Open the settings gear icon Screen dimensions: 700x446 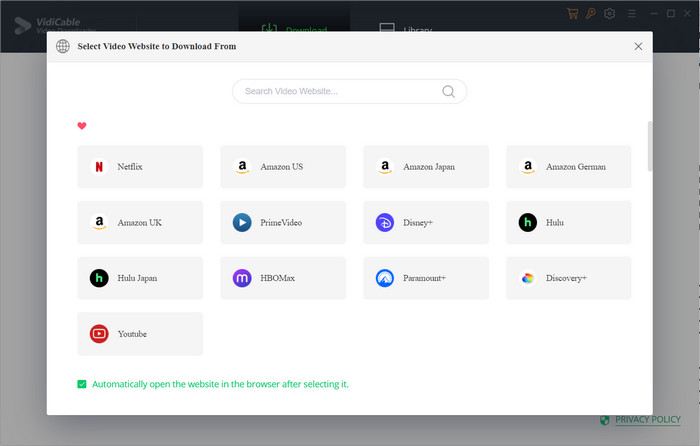point(609,13)
